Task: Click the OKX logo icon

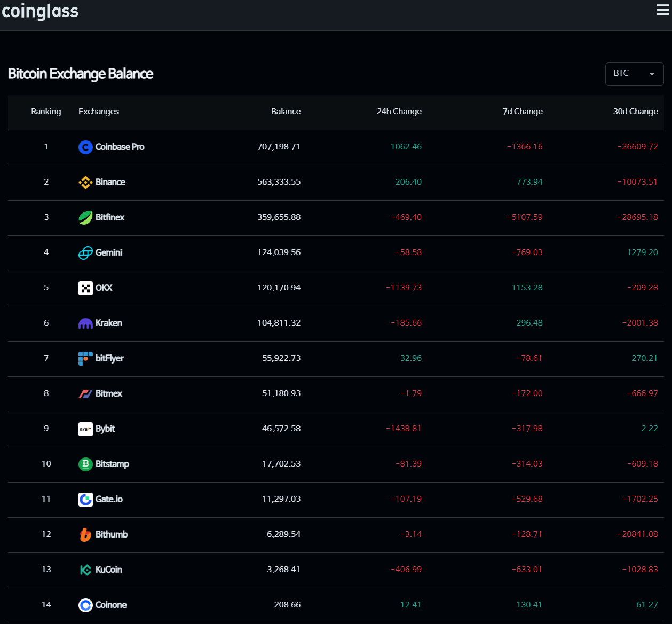Action: (85, 288)
